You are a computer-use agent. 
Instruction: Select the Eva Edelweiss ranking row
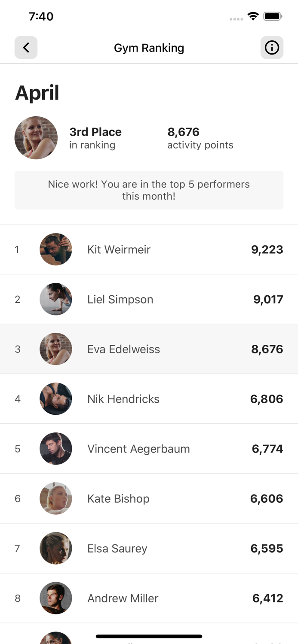pos(149,349)
